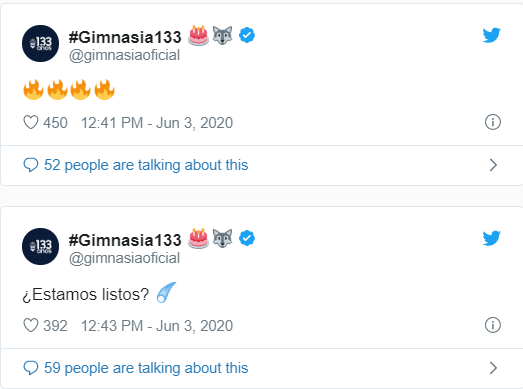Open the 133 años avatar in second tweet
The width and height of the screenshot is (523, 389).
click(x=40, y=247)
